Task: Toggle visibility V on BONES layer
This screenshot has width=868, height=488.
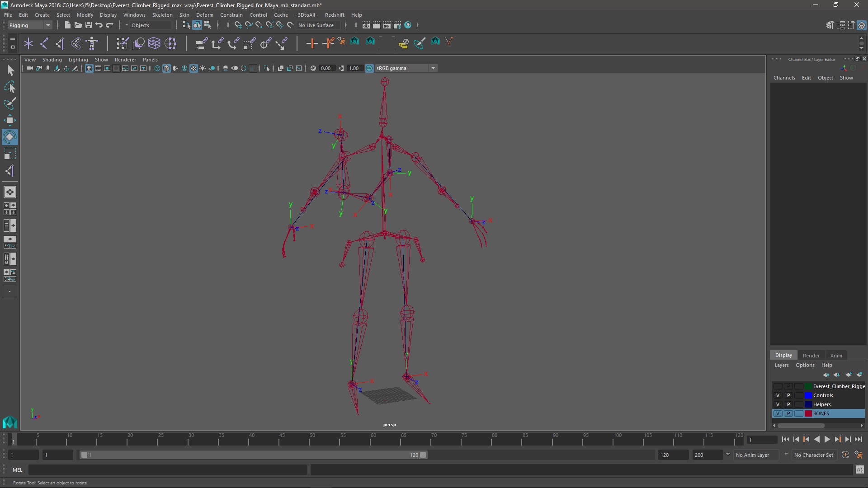Action: pyautogui.click(x=778, y=413)
